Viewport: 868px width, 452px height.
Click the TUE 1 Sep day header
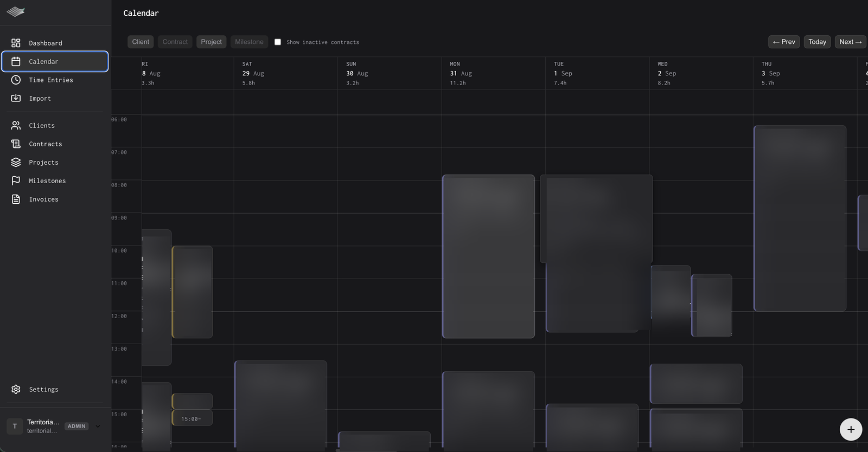[x=597, y=73]
